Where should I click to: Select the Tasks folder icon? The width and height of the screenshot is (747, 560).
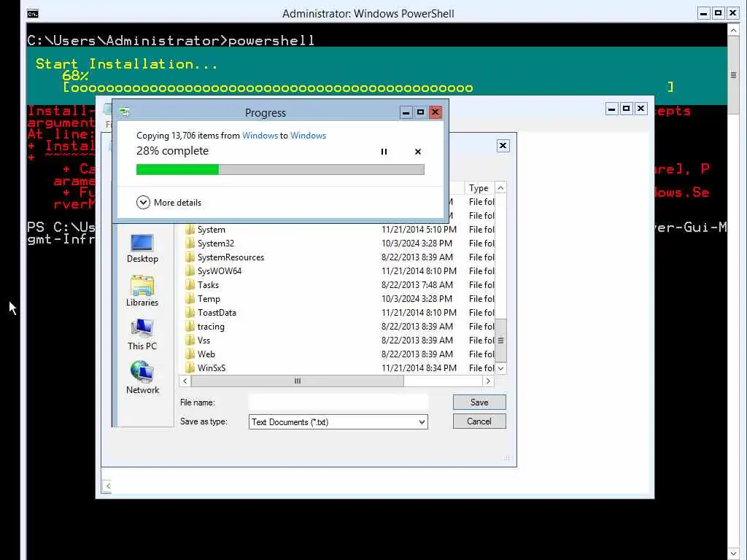pyautogui.click(x=190, y=285)
